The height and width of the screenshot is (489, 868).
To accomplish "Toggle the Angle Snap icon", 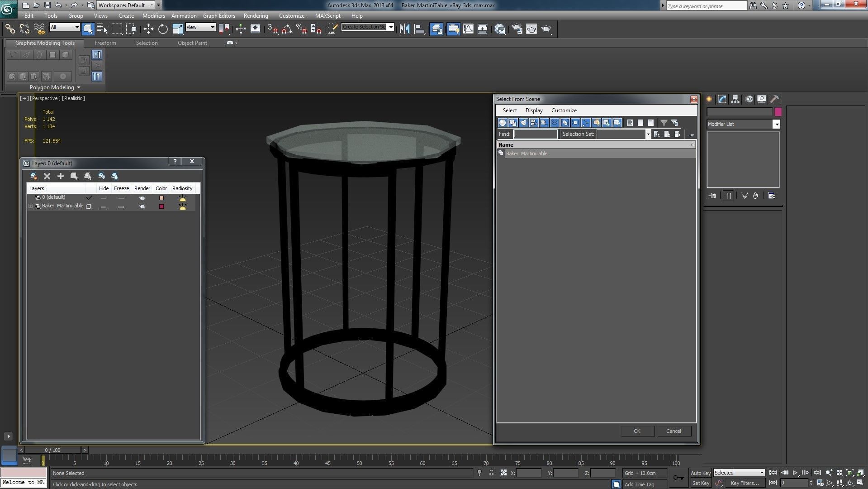I will coord(287,29).
